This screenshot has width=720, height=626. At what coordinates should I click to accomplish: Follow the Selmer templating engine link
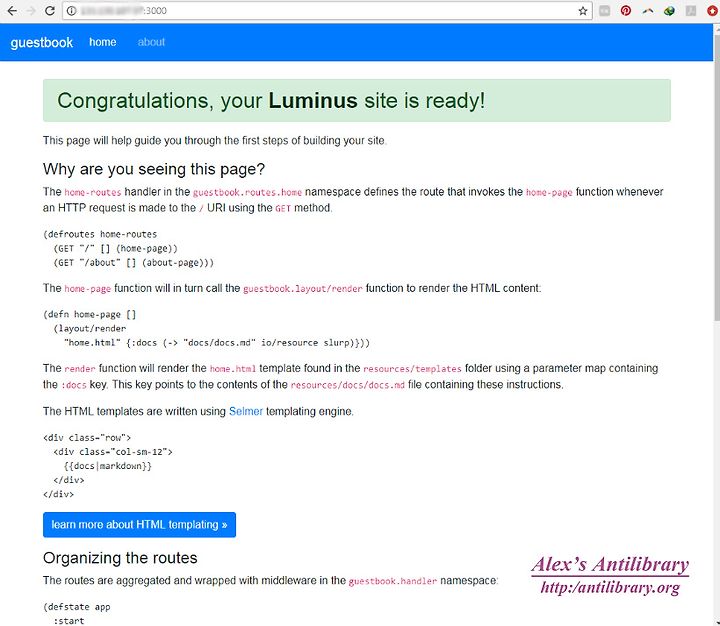pyautogui.click(x=246, y=411)
